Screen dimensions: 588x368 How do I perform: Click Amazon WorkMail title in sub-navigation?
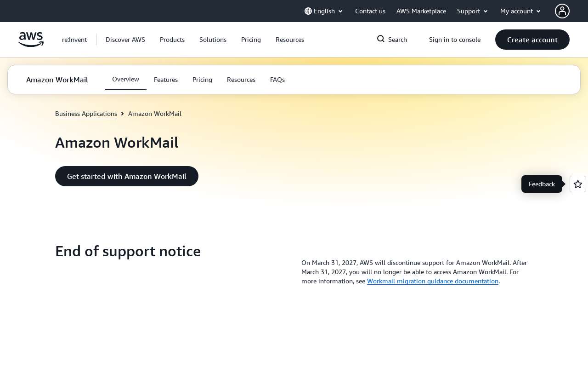pyautogui.click(x=57, y=80)
